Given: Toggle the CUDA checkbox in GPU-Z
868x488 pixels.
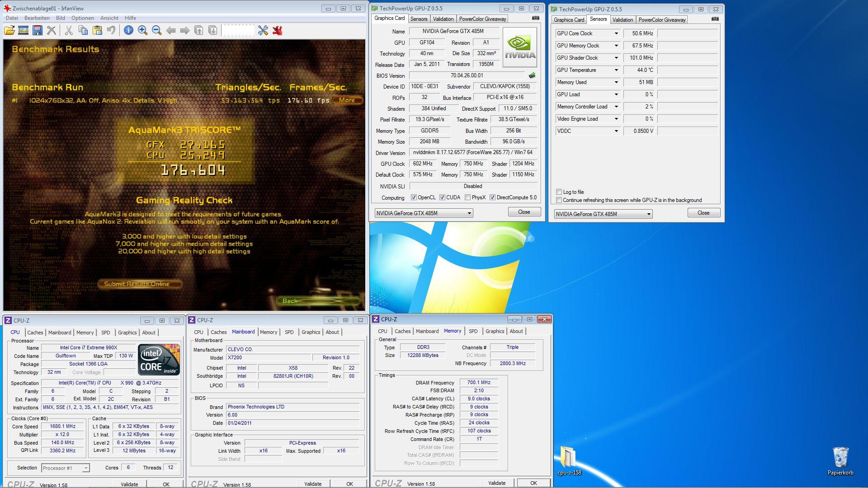Looking at the screenshot, I should (x=442, y=197).
